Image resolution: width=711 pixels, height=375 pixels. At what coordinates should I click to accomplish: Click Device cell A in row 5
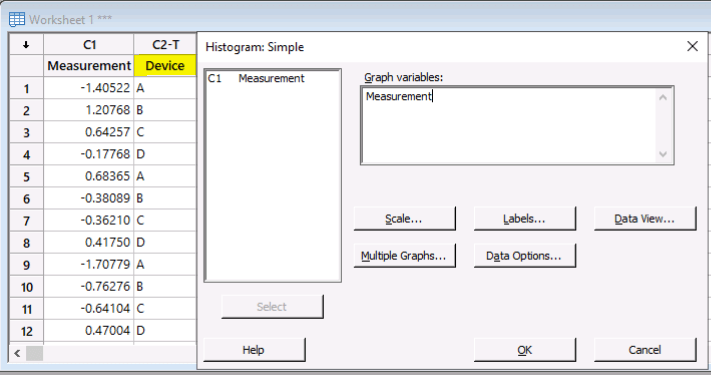(x=166, y=176)
